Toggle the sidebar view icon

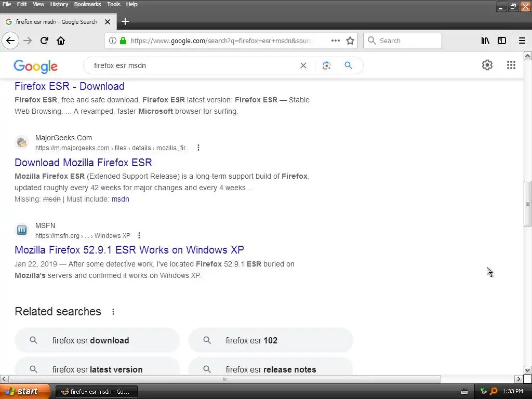click(502, 41)
